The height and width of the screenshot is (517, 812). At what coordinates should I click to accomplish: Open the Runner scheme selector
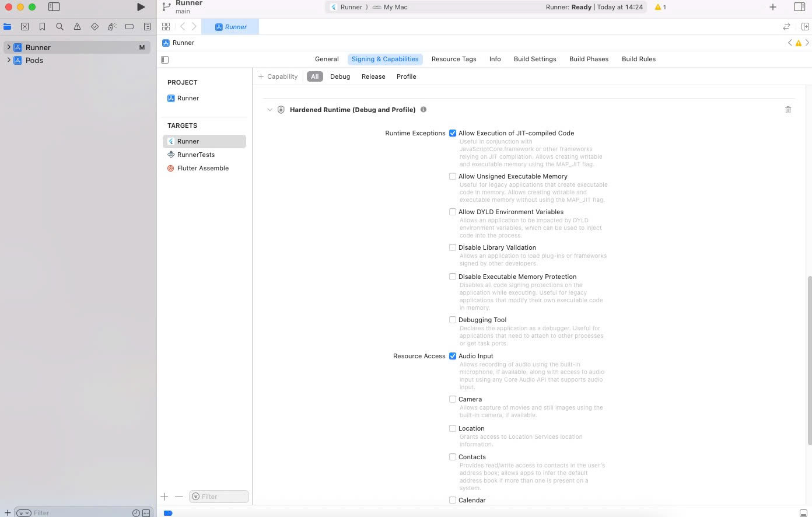click(x=346, y=7)
